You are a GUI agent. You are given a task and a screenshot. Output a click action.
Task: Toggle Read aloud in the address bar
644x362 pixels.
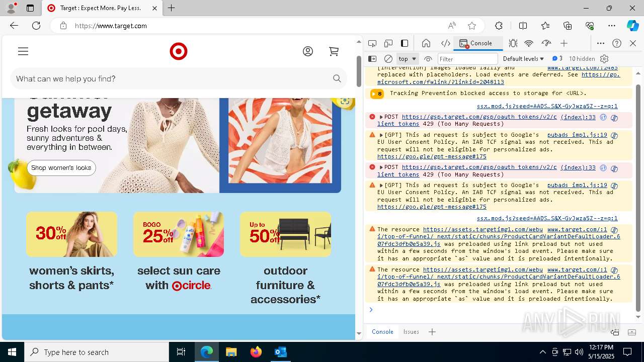click(x=452, y=26)
